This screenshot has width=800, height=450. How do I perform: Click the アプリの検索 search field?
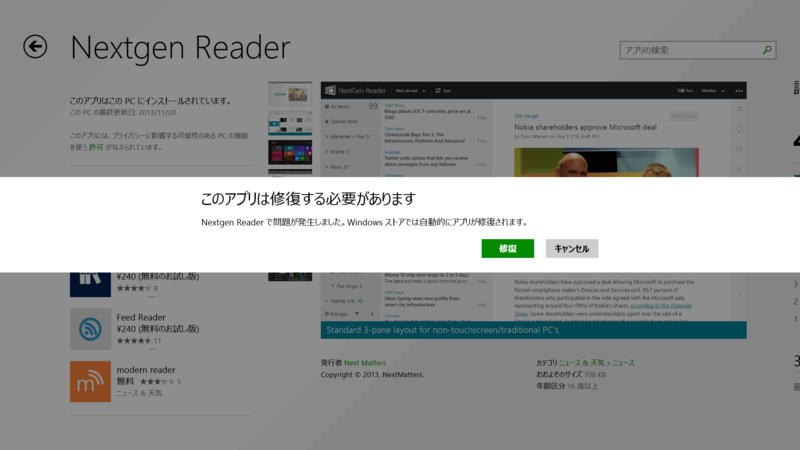pos(698,50)
